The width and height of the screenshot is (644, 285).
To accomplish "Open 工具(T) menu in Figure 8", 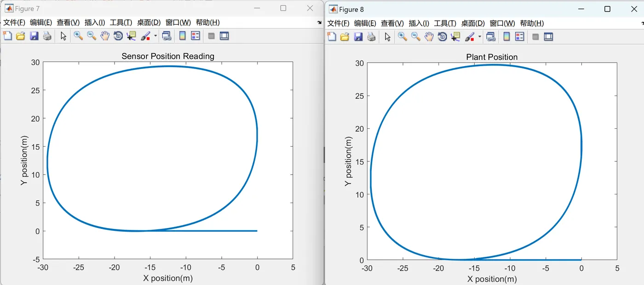I will coord(445,23).
